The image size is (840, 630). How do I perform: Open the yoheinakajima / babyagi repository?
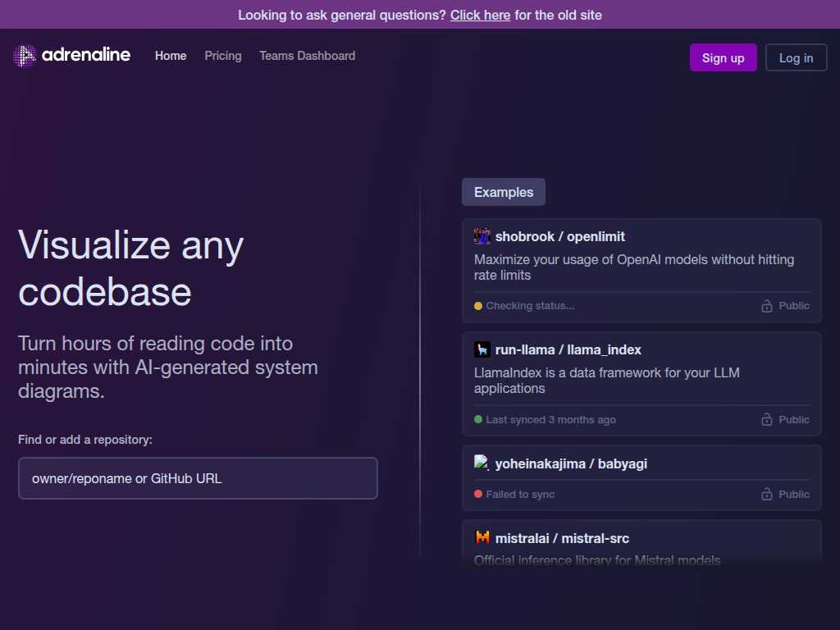(x=571, y=463)
